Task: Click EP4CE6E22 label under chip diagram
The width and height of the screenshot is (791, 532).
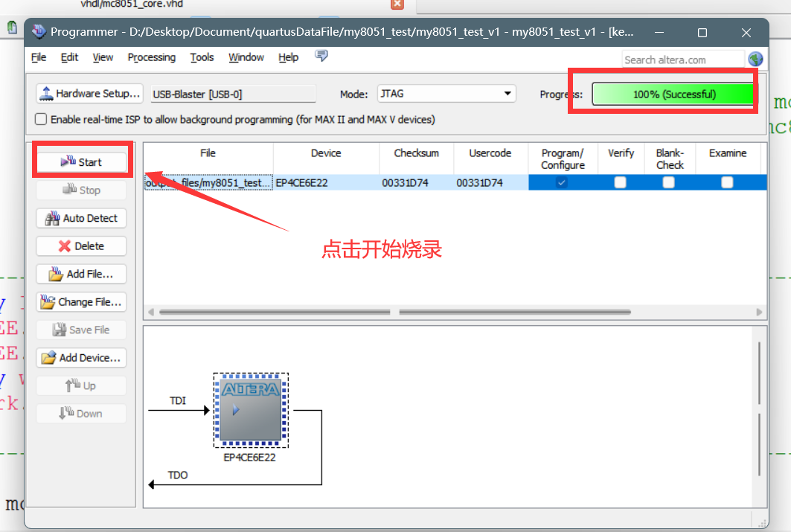Action: [x=250, y=458]
